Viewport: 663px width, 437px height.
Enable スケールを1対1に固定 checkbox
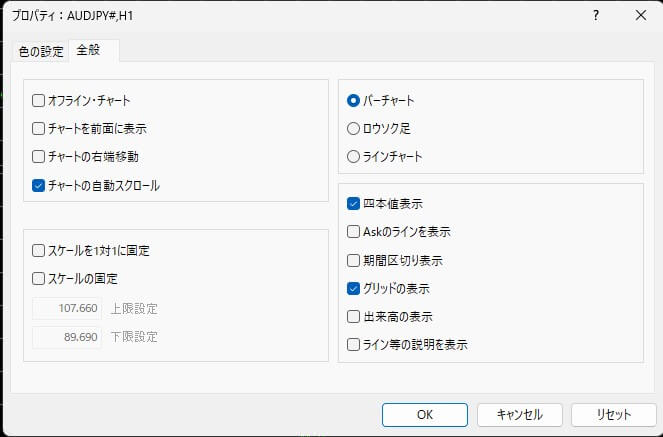39,250
